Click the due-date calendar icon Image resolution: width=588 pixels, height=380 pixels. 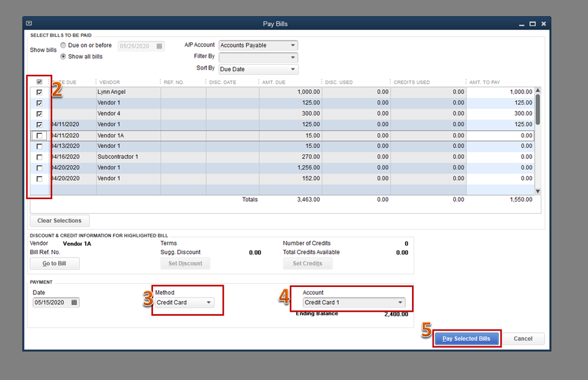[160, 46]
